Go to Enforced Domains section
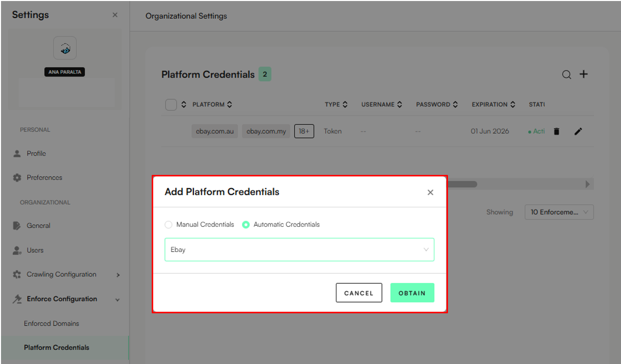The height and width of the screenshot is (364, 621). click(x=51, y=323)
